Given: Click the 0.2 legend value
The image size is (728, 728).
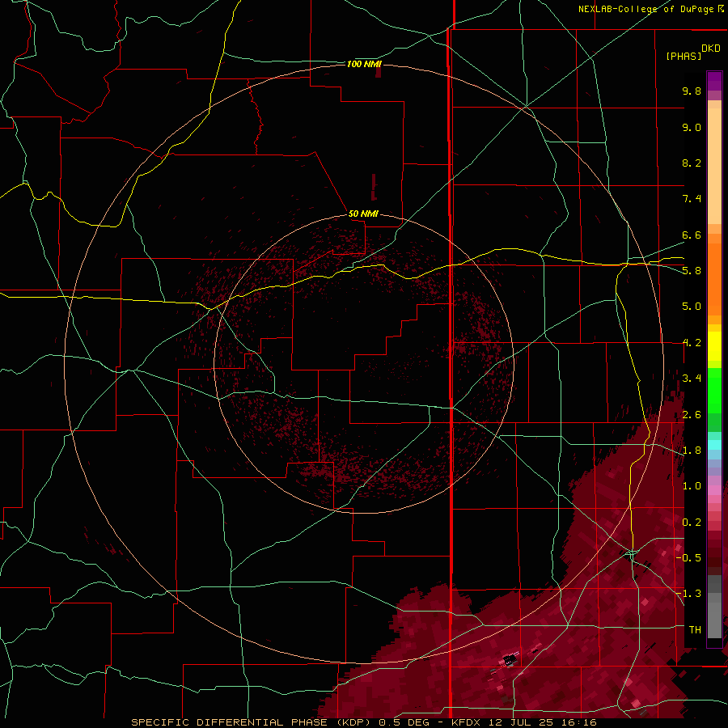Looking at the screenshot, I should [x=692, y=523].
